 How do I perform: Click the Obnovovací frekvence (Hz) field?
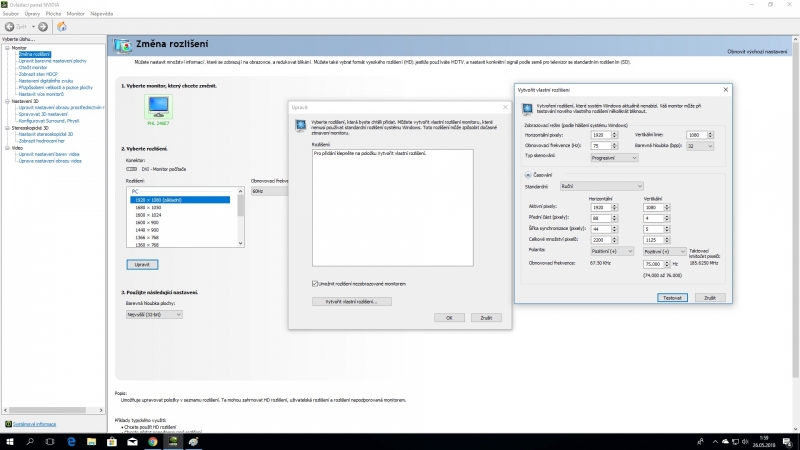pos(601,146)
